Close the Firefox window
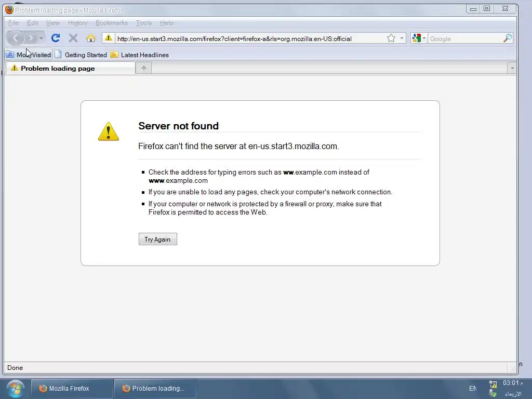 point(505,9)
